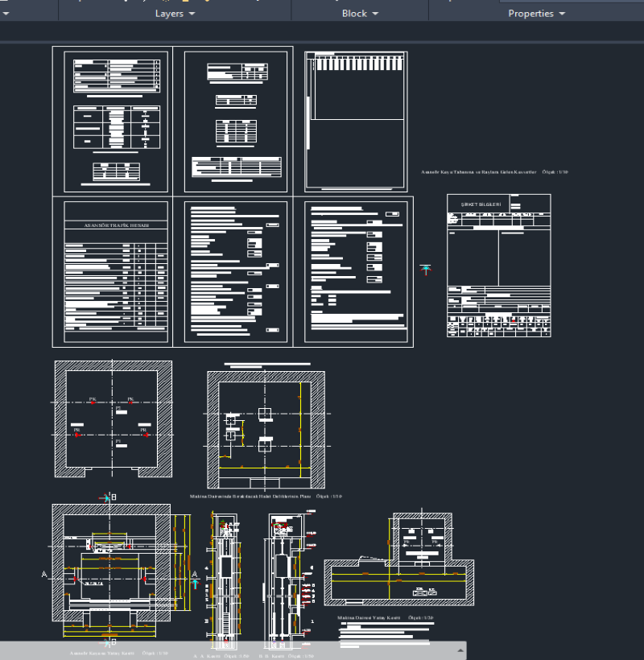Select the bottom section marker B below shaft plan

coord(109,641)
